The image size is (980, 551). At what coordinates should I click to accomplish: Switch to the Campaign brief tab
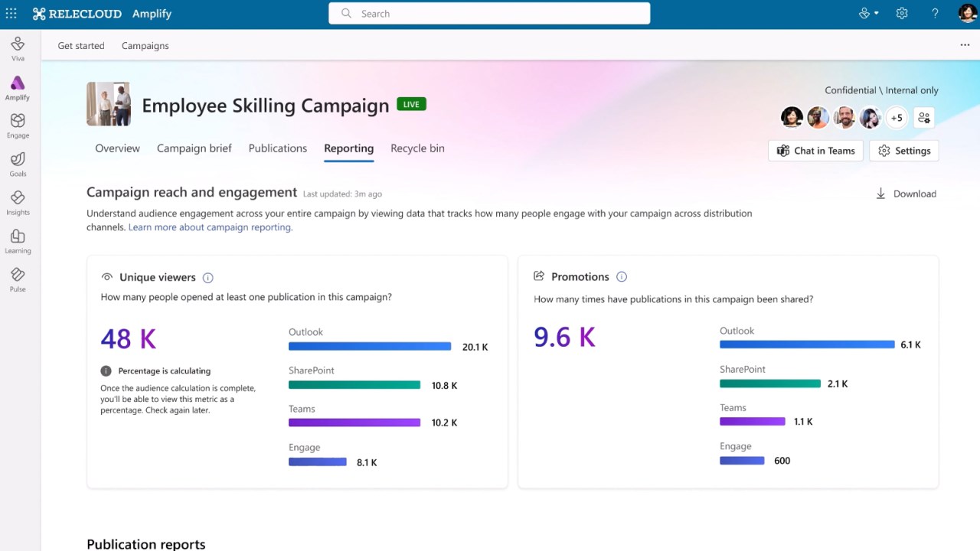click(x=194, y=148)
